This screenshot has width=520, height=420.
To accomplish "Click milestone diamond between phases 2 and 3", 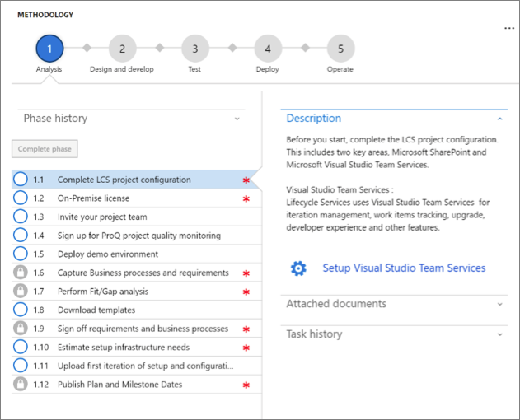I will tap(160, 48).
